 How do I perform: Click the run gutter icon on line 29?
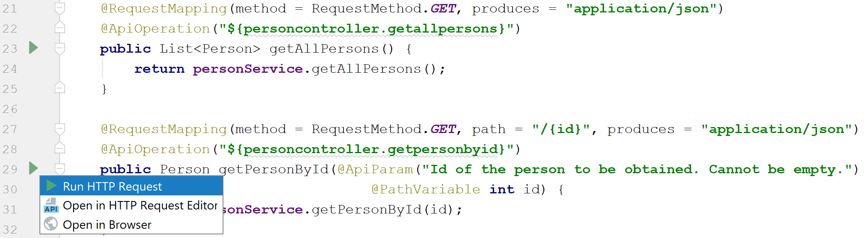[x=33, y=168]
